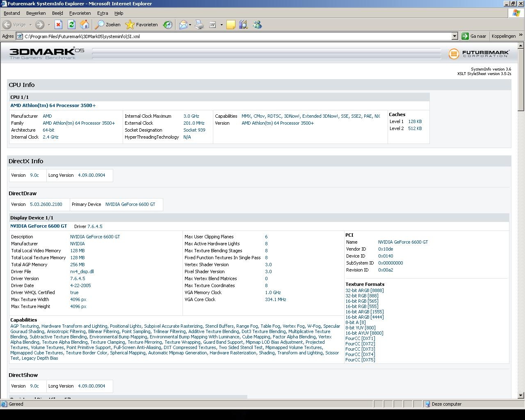Image resolution: width=525 pixels, height=420 pixels.
Task: Click the Vorige back arrow button
Action: [x=14, y=25]
